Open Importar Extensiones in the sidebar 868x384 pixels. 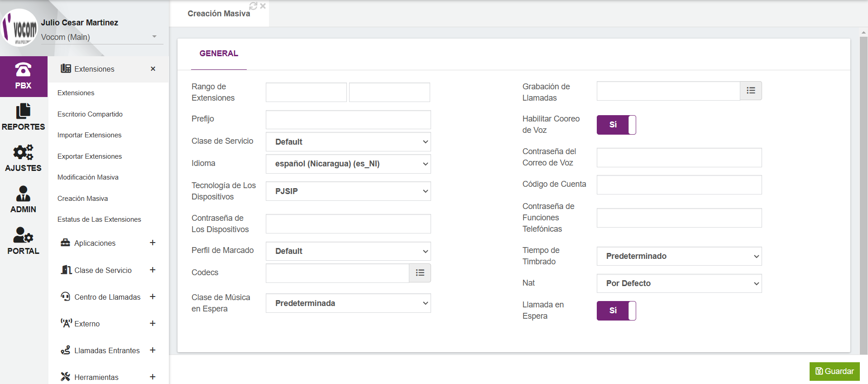click(x=89, y=135)
